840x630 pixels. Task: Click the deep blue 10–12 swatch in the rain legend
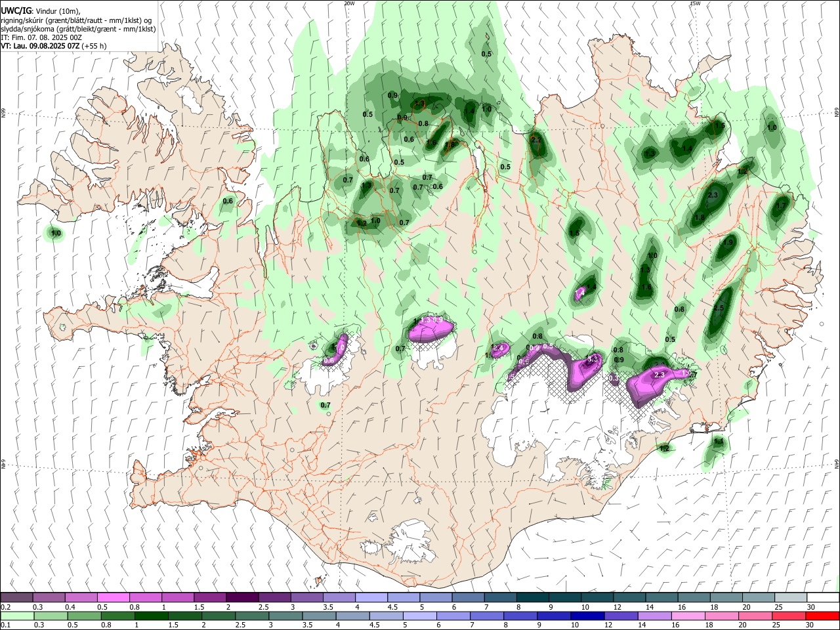[587, 616]
